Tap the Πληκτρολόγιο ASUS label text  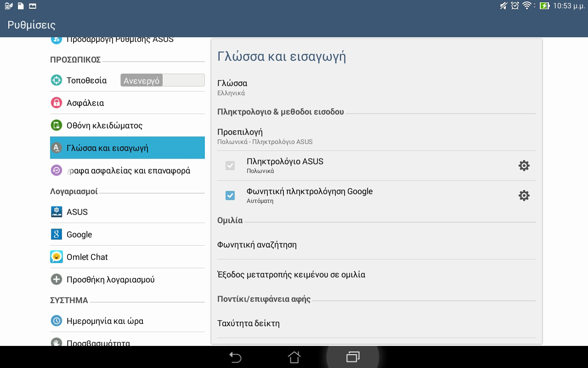285,161
